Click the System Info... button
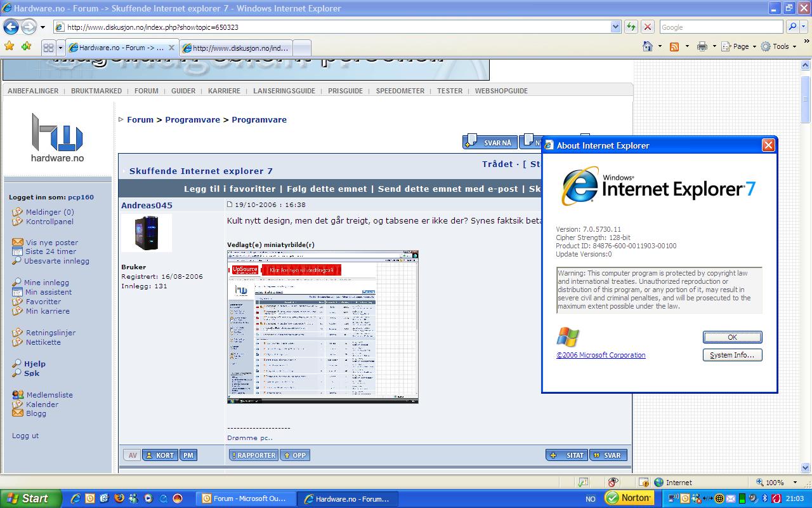This screenshot has height=508, width=812. coord(732,355)
